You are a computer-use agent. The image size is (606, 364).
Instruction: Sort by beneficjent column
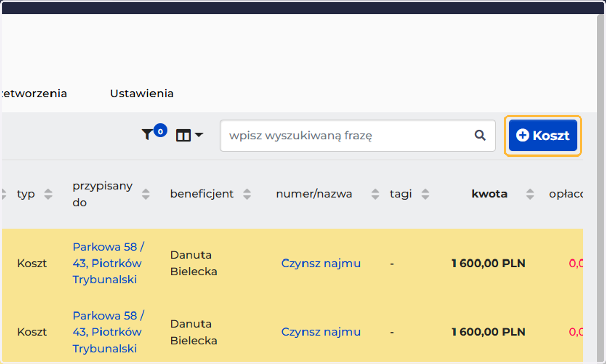click(247, 194)
